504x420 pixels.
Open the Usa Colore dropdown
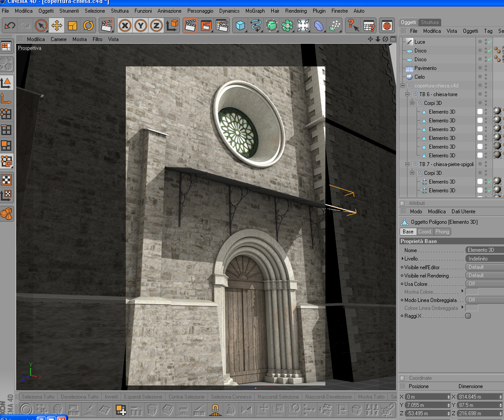(x=484, y=284)
